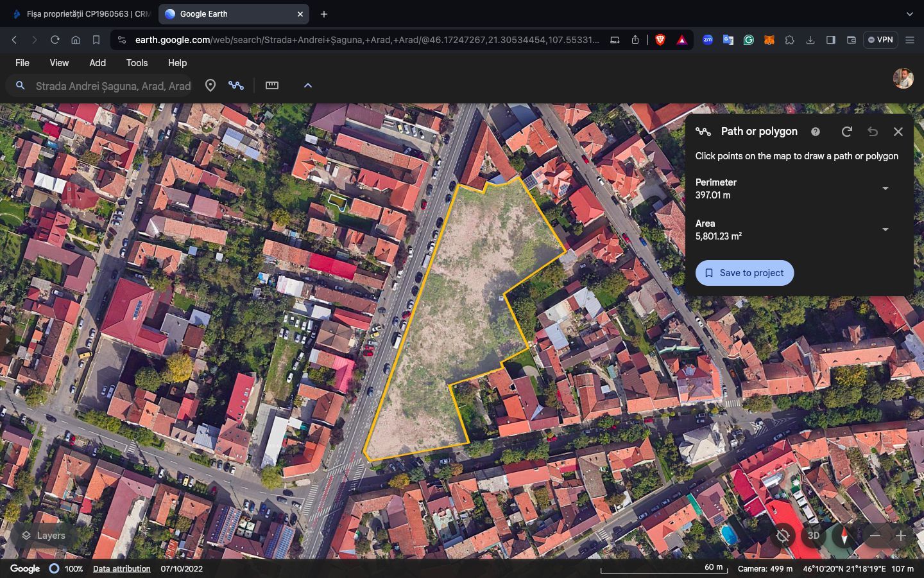Close the Path or polygon panel

[x=898, y=132]
